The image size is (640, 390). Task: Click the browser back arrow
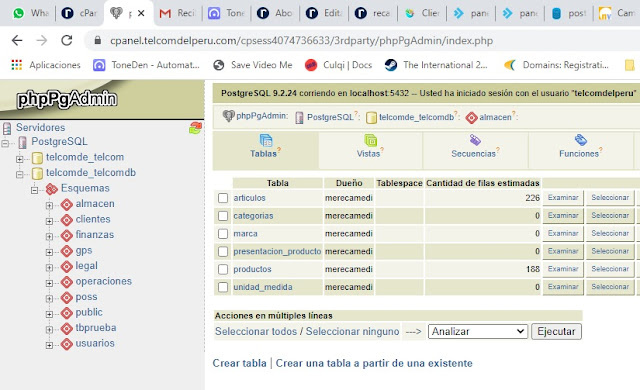[x=17, y=40]
